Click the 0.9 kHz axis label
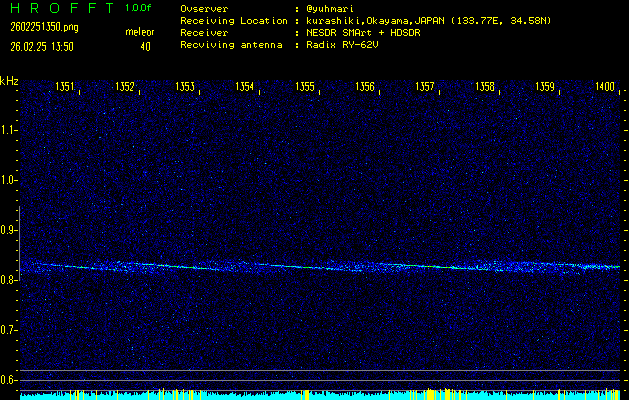 click(9, 230)
